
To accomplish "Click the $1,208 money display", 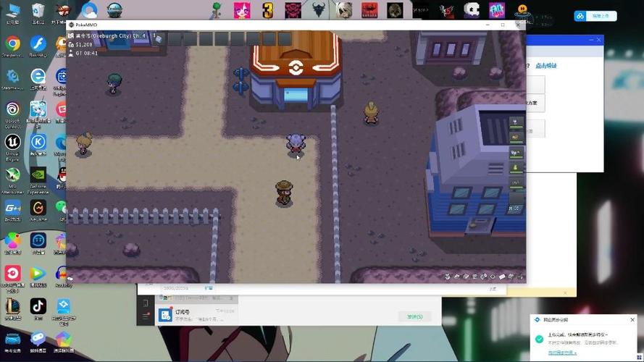I will [84, 44].
